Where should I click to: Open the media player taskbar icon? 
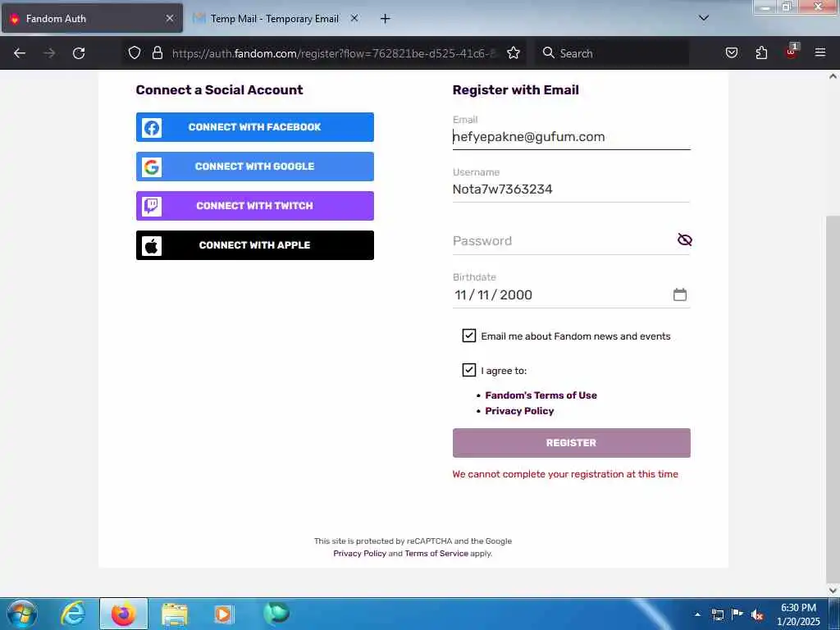coord(223,614)
